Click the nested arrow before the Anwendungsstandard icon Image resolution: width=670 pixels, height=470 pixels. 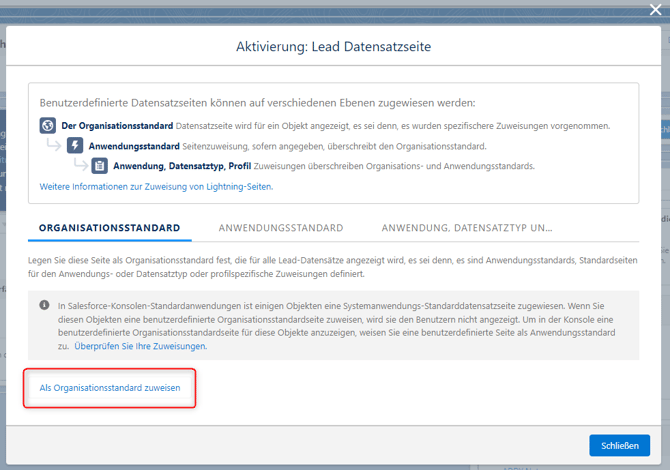54,146
